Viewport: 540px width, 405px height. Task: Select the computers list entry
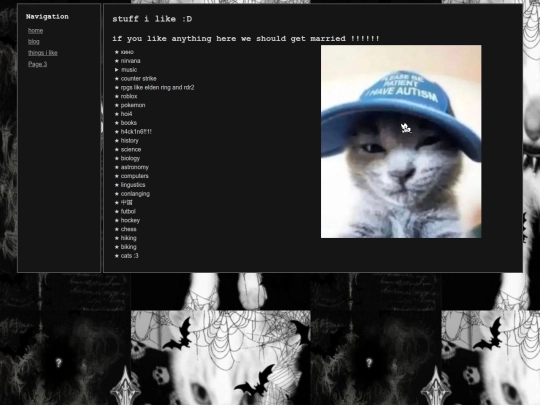pos(135,176)
